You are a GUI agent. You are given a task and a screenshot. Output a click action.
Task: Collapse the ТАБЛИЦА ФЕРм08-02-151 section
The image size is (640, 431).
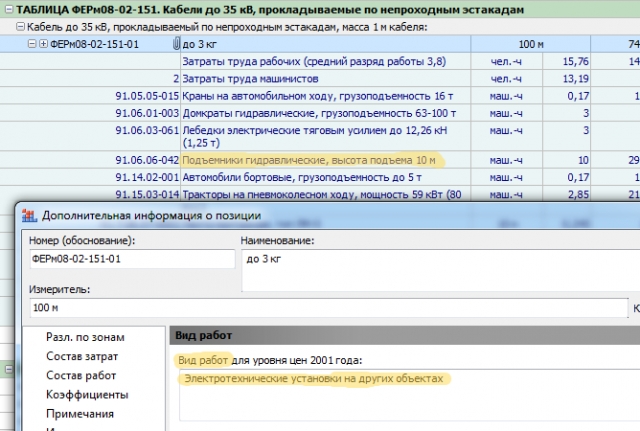[8, 9]
